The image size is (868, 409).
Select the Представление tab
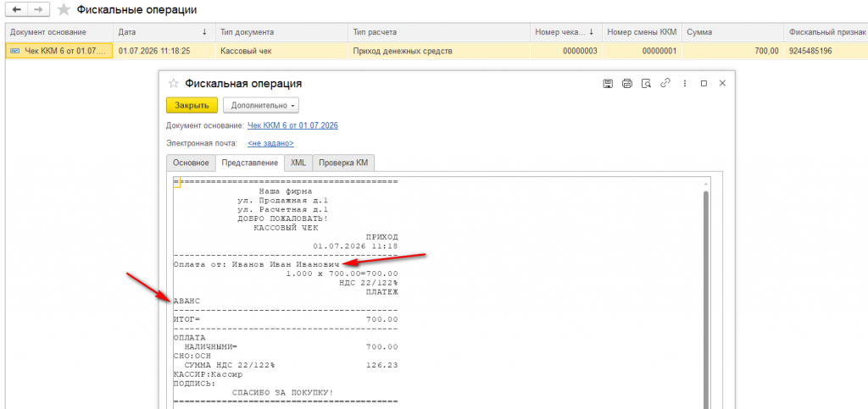click(249, 163)
